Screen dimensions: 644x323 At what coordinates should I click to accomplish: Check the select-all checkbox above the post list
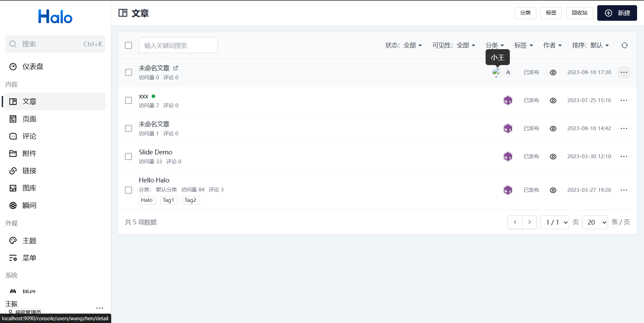pos(128,45)
